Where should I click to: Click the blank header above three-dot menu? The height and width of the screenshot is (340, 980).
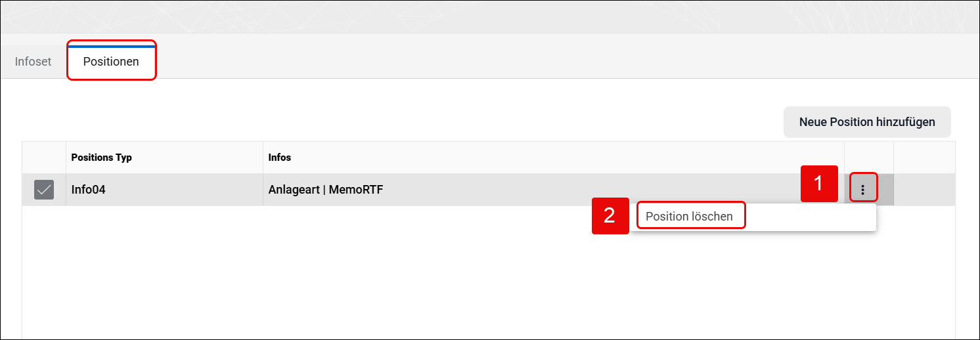869,158
